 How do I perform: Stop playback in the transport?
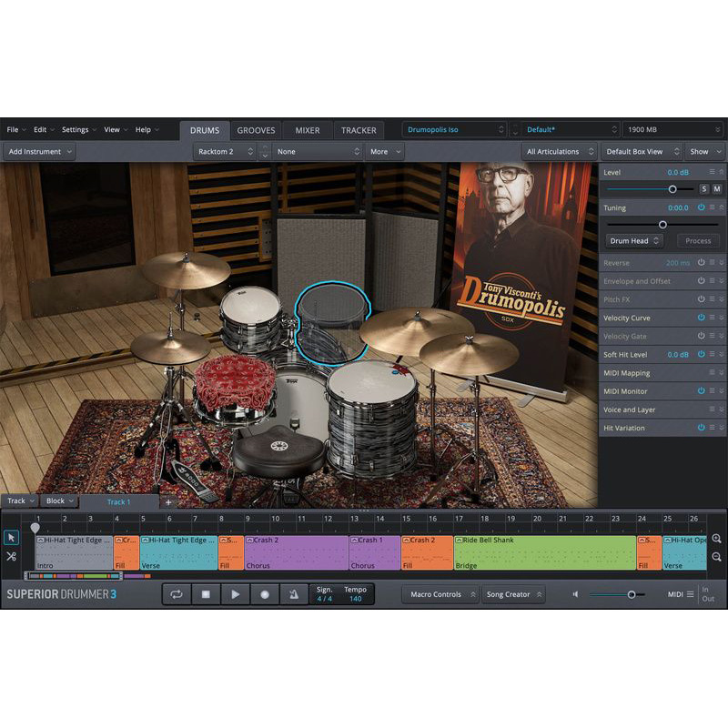click(x=206, y=594)
